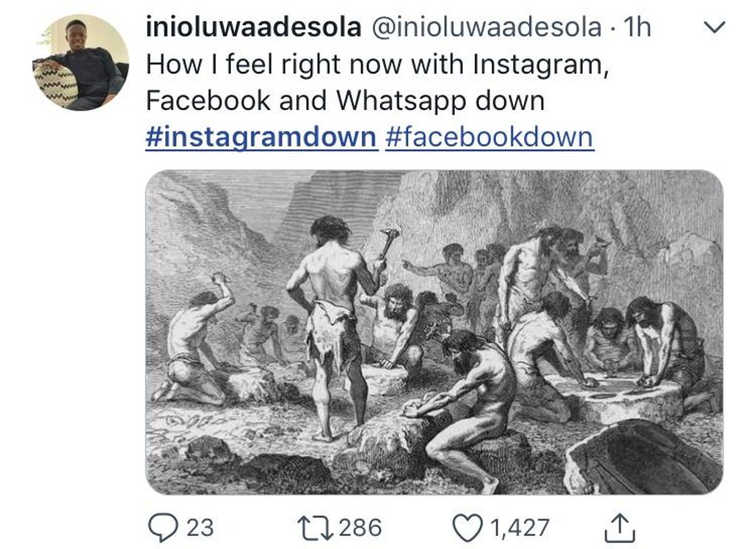Open the @inioluwaadesola handle

486,27
